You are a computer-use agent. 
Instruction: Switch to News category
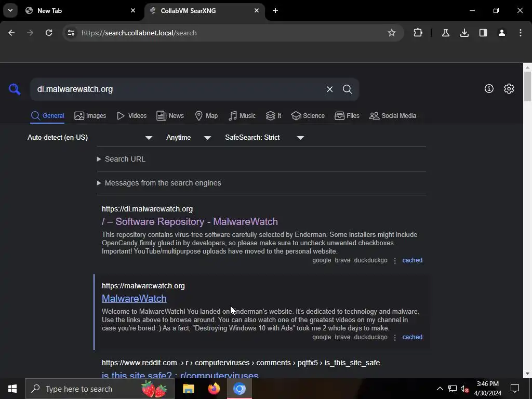click(170, 116)
